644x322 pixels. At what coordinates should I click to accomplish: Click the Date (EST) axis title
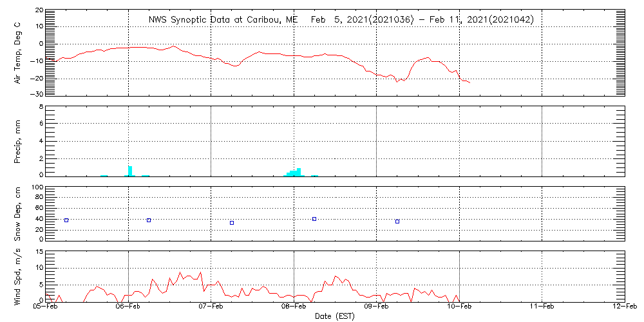click(335, 316)
